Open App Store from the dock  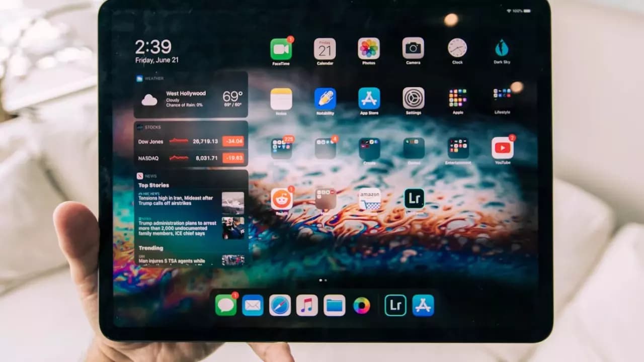click(423, 305)
